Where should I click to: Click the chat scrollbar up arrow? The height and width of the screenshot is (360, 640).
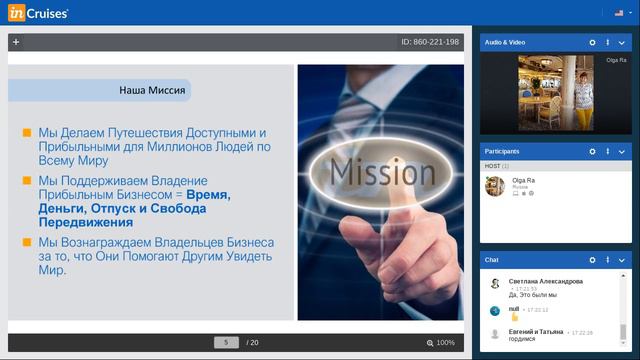tap(623, 276)
